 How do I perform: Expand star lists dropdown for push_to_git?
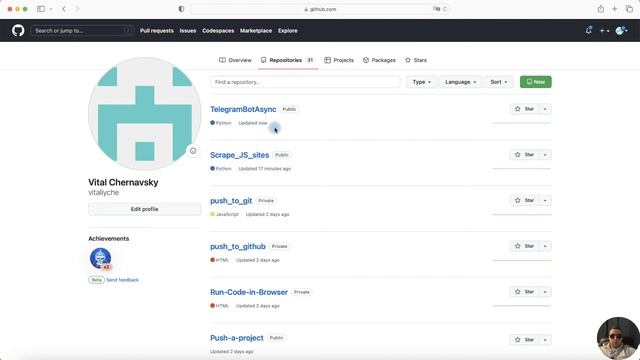pos(545,200)
